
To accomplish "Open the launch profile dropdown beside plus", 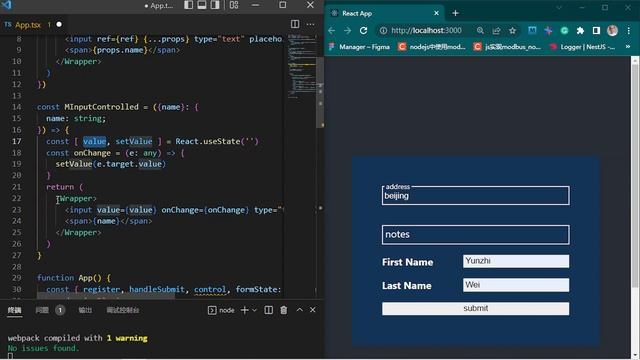I will [x=254, y=310].
